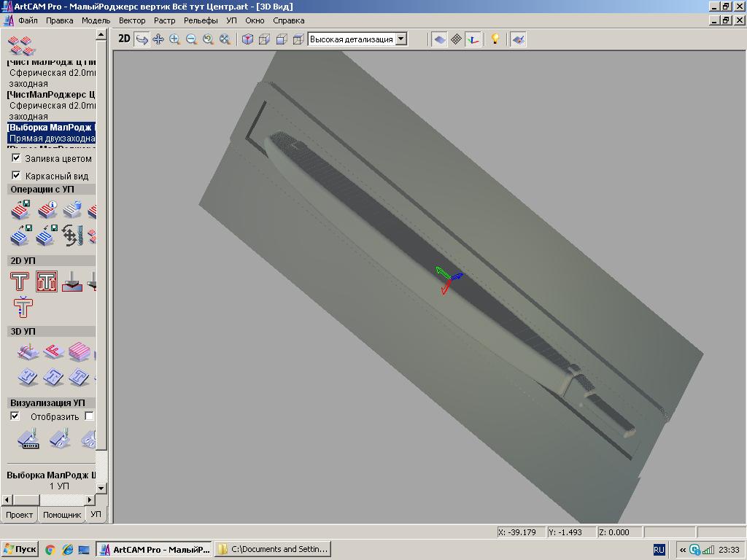Screen dimensions: 747x560
Task: Uncheck the Заливка цветом checkbox
Action: (x=16, y=158)
